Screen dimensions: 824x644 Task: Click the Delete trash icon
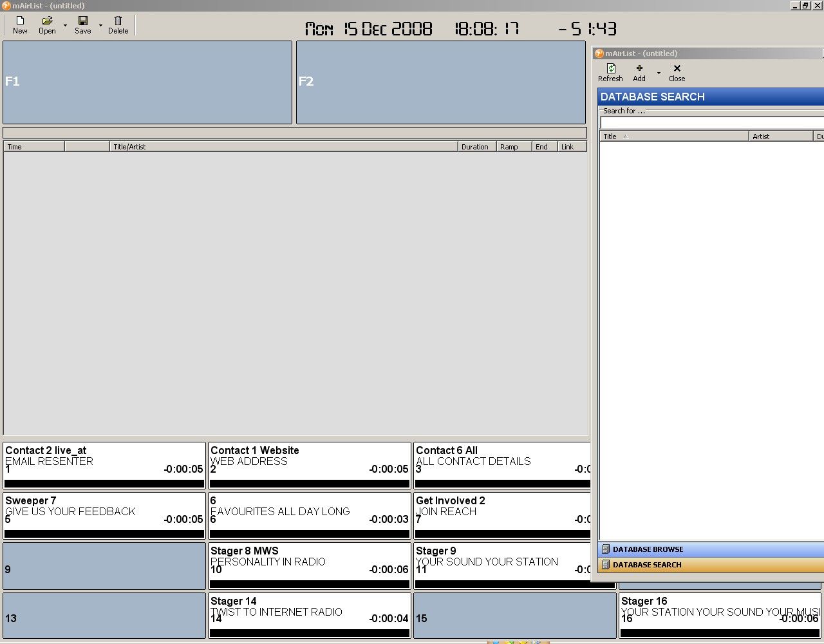(118, 21)
